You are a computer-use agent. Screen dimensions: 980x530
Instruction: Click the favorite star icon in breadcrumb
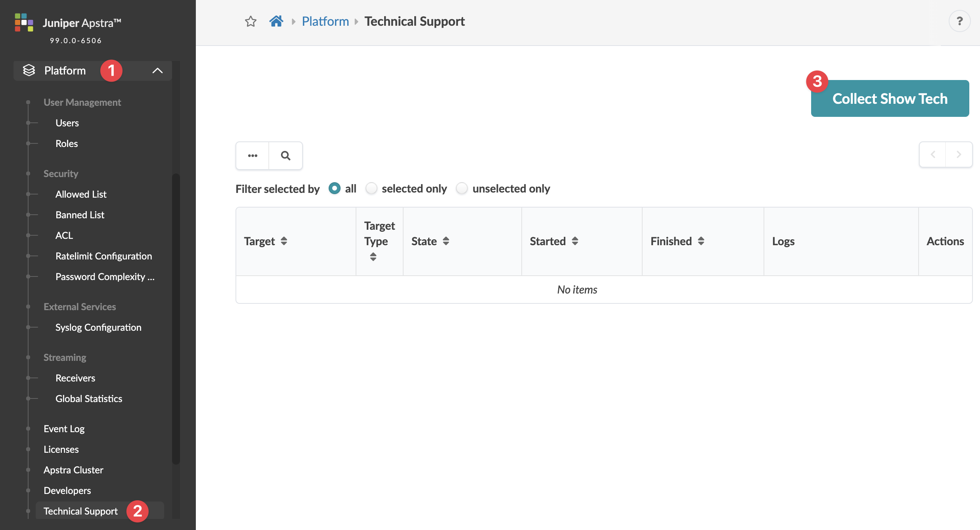pyautogui.click(x=251, y=21)
